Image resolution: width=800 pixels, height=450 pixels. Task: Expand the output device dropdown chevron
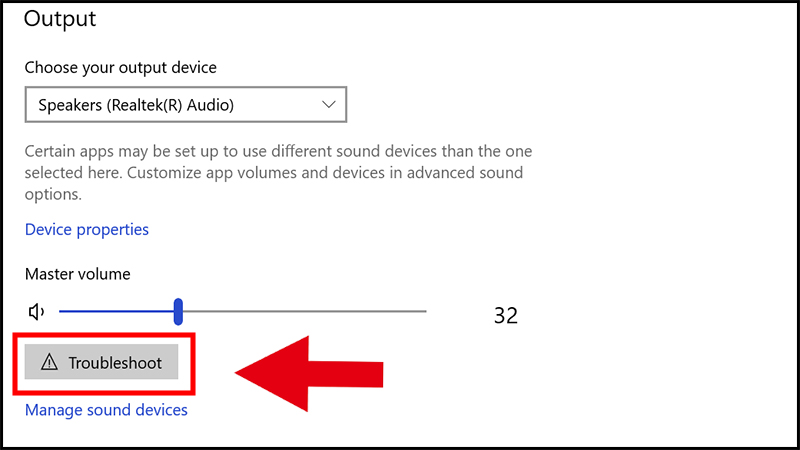pos(329,104)
